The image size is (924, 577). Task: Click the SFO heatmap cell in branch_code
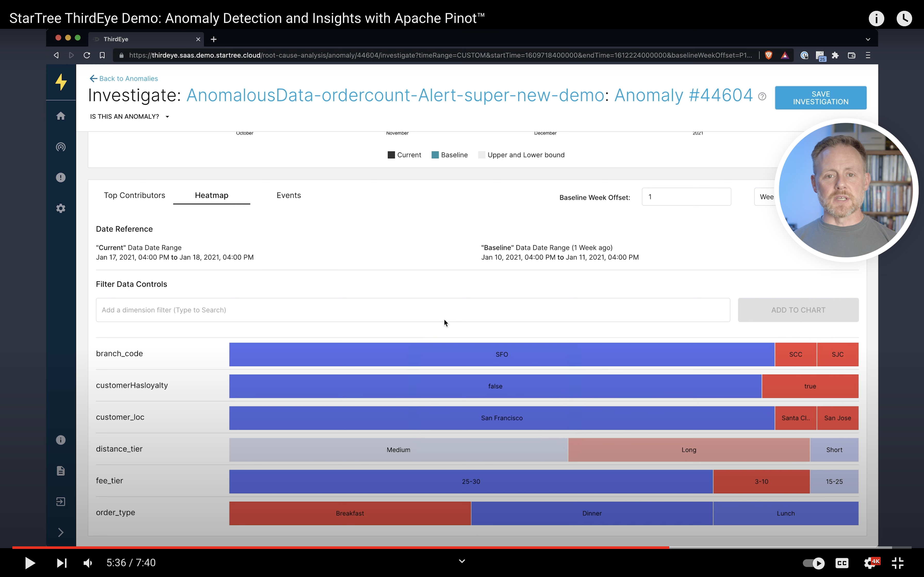(501, 354)
